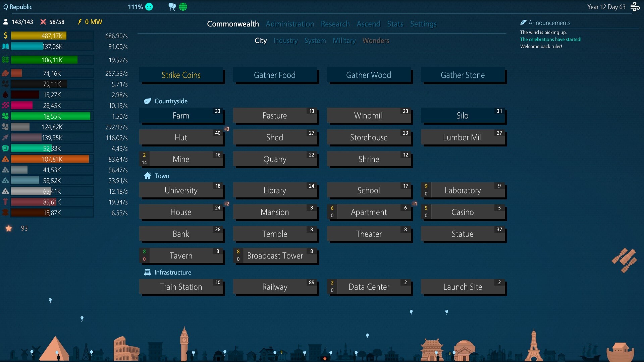Click the yellow star rating icon
This screenshot has width=644, height=362.
click(x=9, y=228)
